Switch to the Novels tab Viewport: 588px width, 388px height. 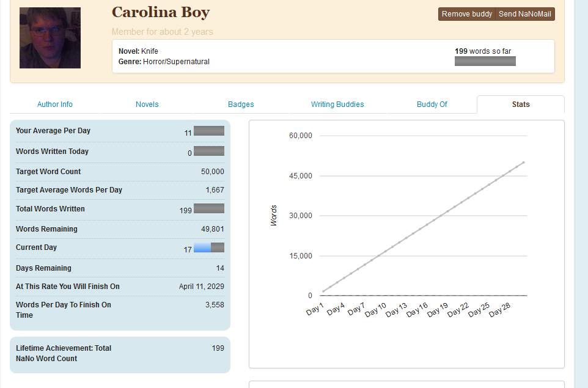[x=147, y=104]
